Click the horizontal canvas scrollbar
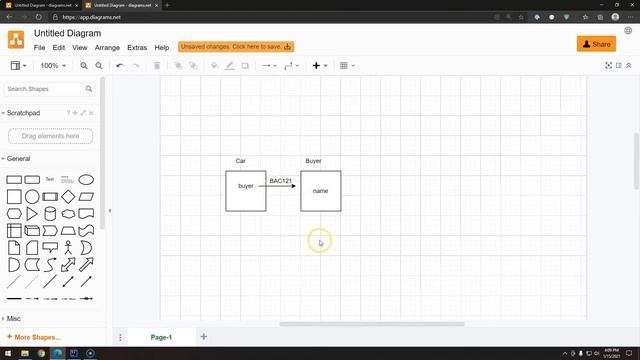 [372, 324]
